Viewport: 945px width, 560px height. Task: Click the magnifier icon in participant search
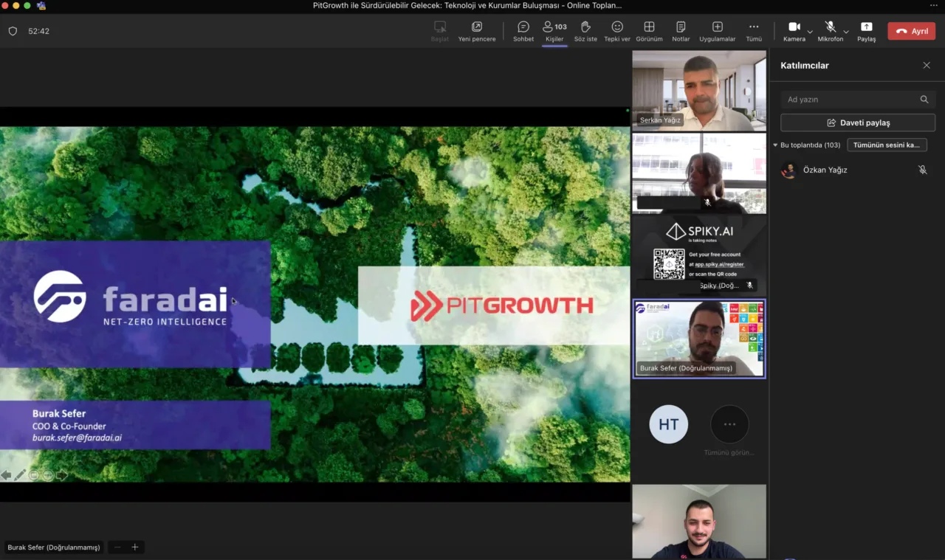click(x=924, y=100)
